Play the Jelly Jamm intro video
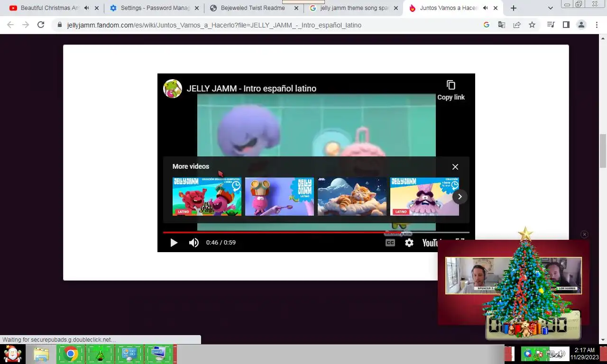The image size is (607, 364). (174, 243)
